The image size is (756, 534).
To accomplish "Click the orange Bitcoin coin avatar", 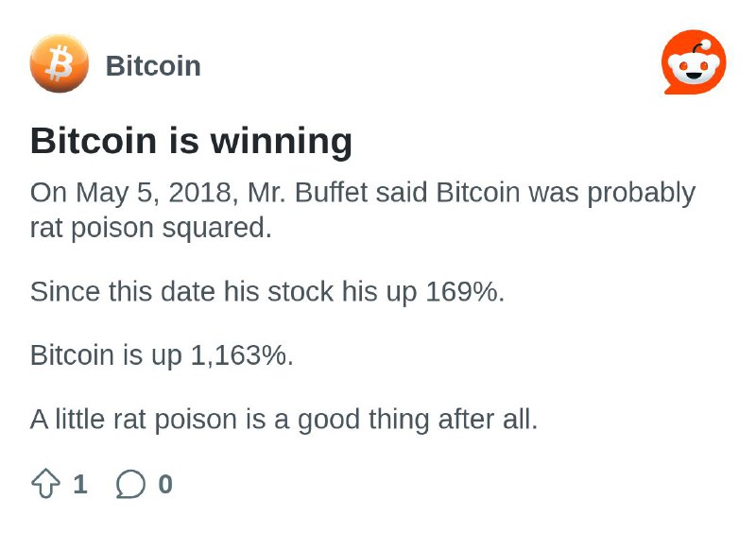I will [60, 63].
